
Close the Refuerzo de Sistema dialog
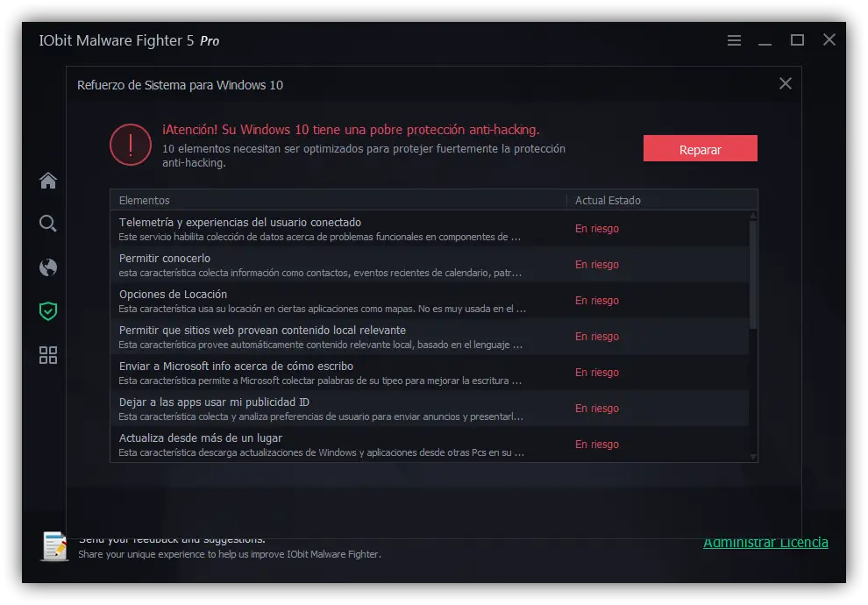pos(785,83)
